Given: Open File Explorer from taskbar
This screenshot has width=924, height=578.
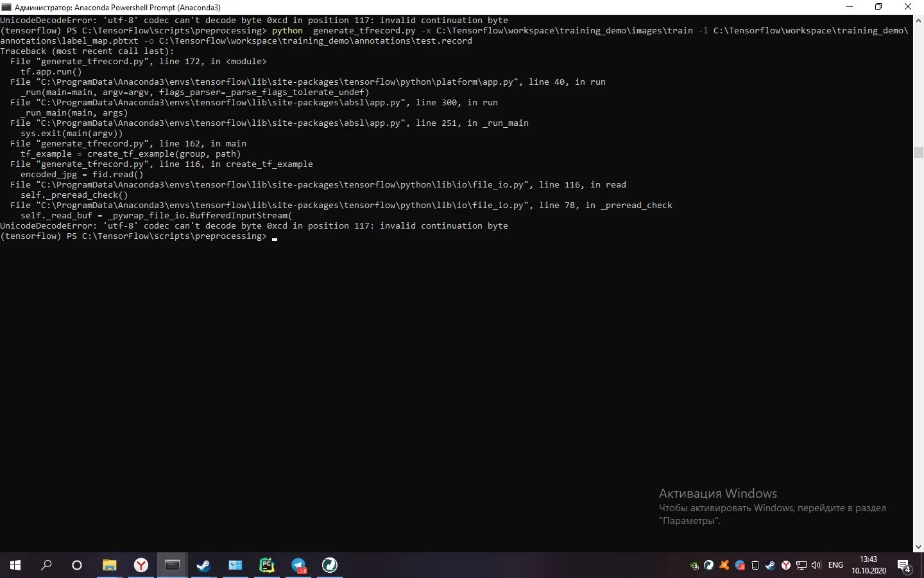Looking at the screenshot, I should 110,565.
